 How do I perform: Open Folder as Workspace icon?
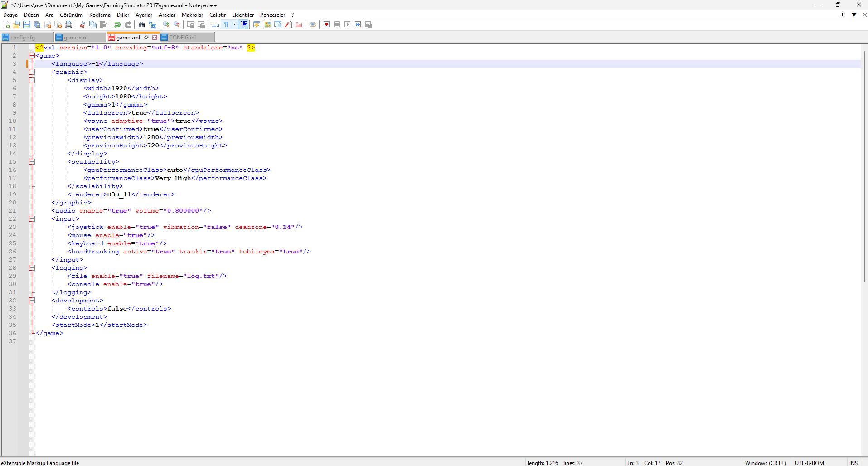pyautogui.click(x=299, y=24)
